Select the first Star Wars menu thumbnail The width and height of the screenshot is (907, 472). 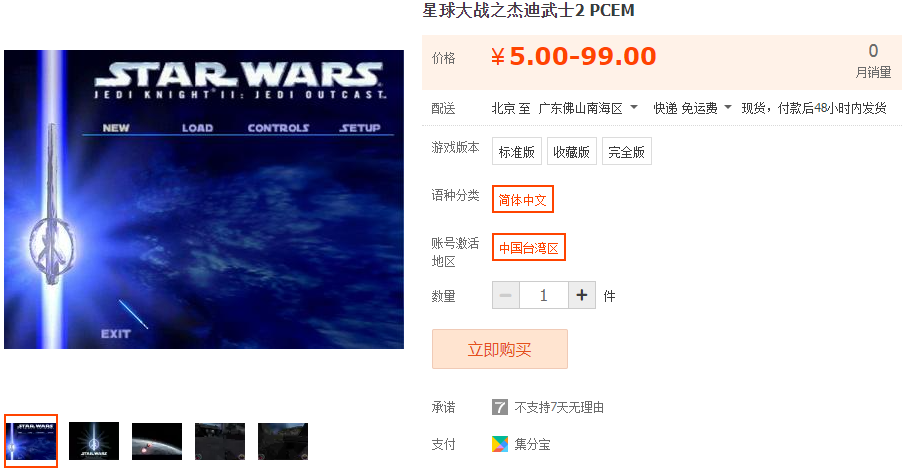(31, 441)
